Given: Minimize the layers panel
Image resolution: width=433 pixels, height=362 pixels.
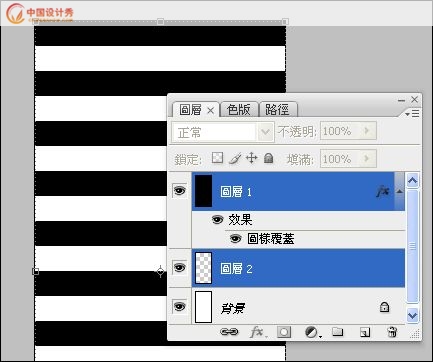Looking at the screenshot, I should (x=402, y=100).
